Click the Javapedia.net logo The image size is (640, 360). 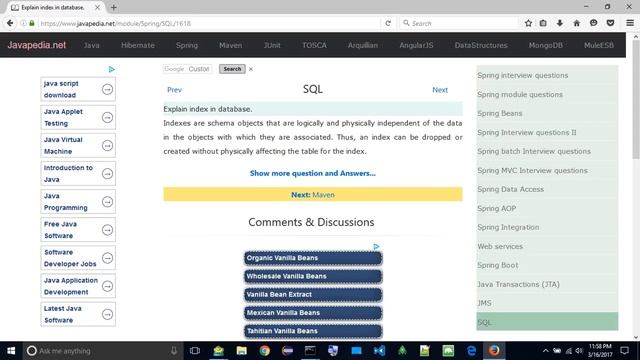(x=36, y=45)
